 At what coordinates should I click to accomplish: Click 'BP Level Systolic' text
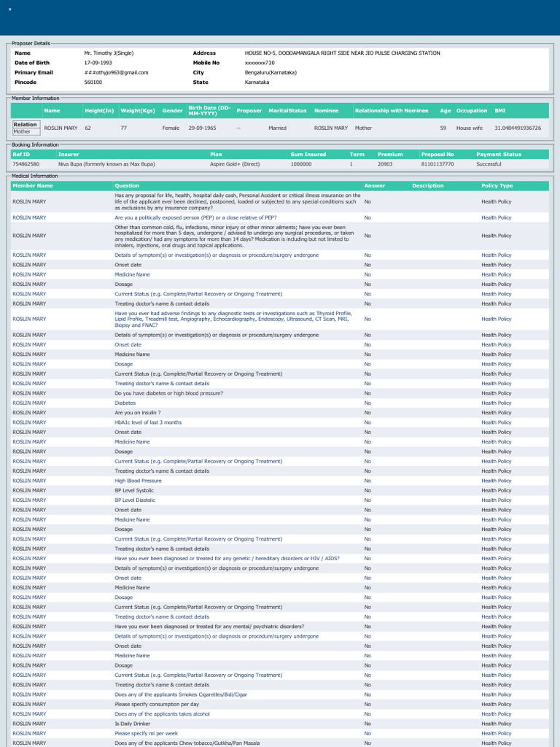tap(134, 491)
